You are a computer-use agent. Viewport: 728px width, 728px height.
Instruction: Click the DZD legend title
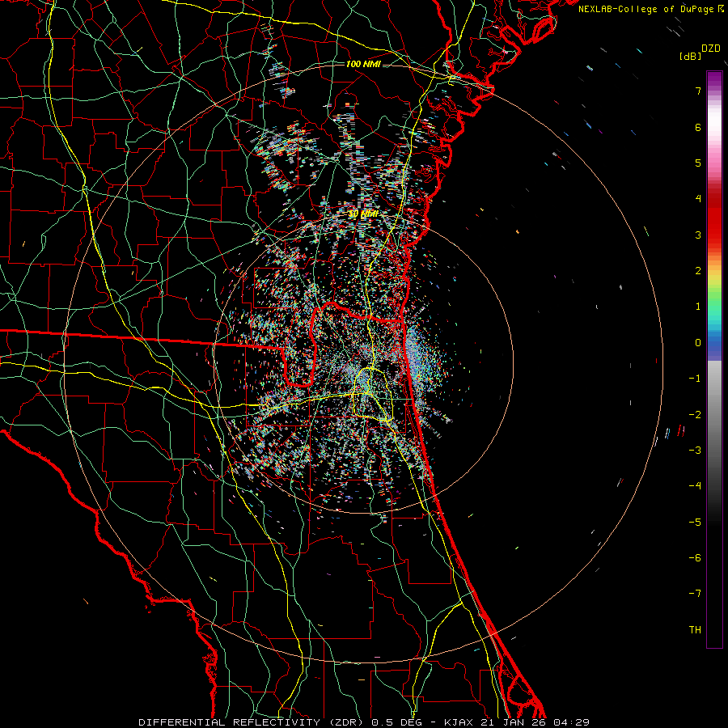pos(711,49)
